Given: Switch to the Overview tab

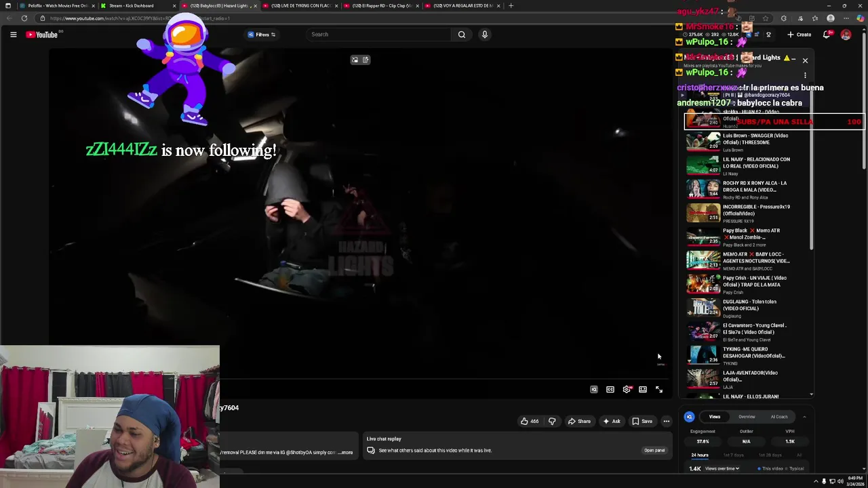Looking at the screenshot, I should (747, 417).
